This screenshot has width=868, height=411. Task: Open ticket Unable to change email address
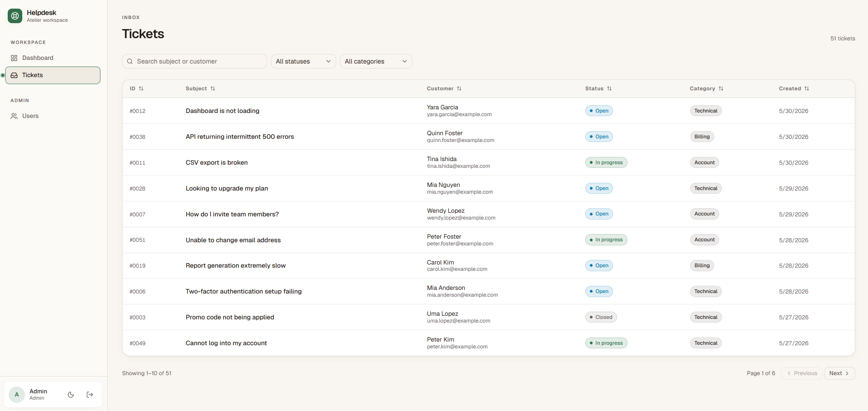pyautogui.click(x=233, y=240)
